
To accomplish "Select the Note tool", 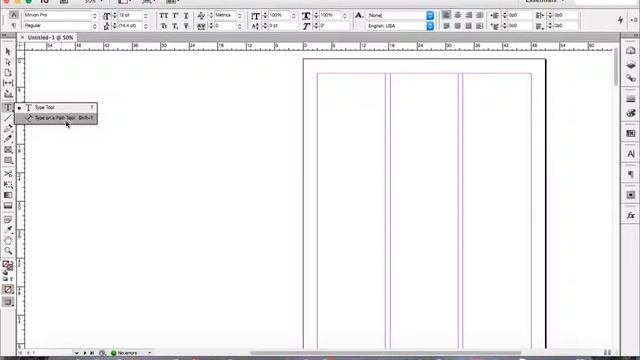I will (8, 220).
